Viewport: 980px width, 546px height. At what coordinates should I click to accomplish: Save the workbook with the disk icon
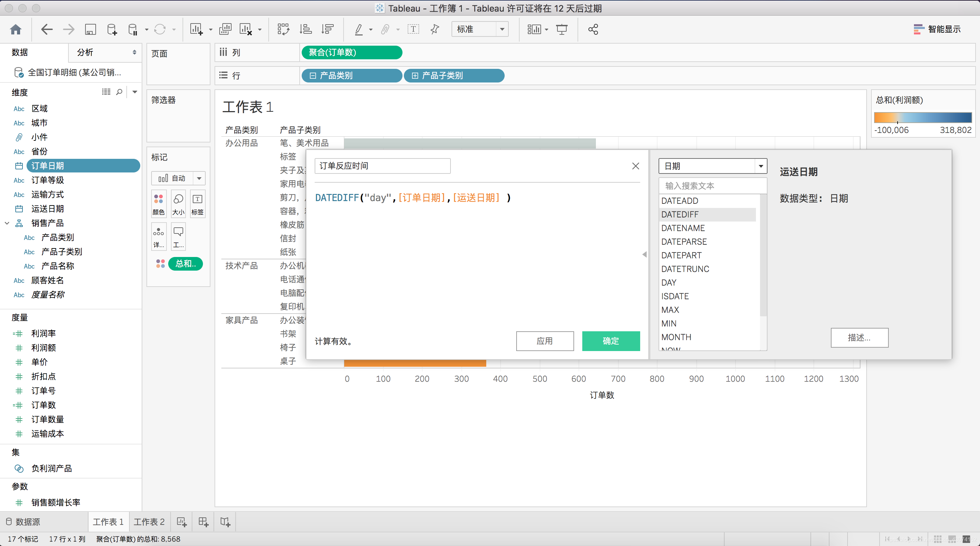pyautogui.click(x=90, y=29)
